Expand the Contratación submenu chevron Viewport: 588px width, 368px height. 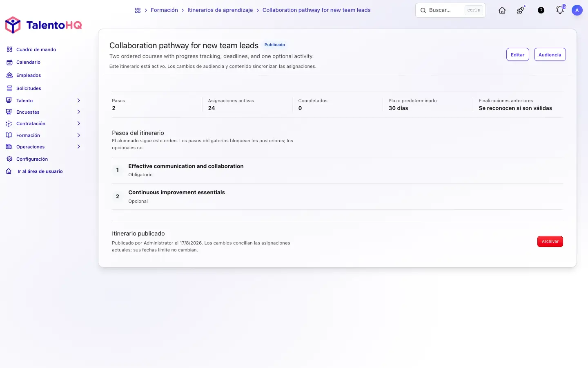tap(79, 123)
